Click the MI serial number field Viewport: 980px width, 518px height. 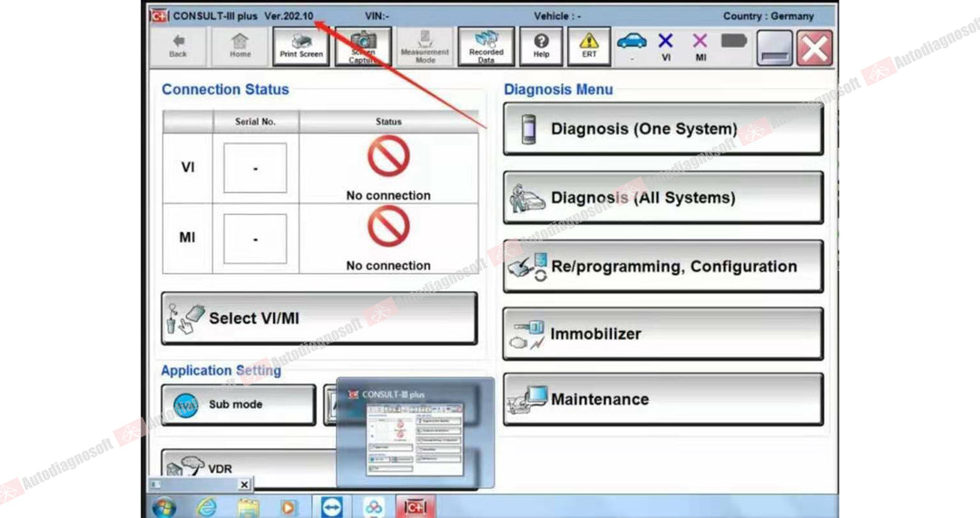pyautogui.click(x=255, y=239)
